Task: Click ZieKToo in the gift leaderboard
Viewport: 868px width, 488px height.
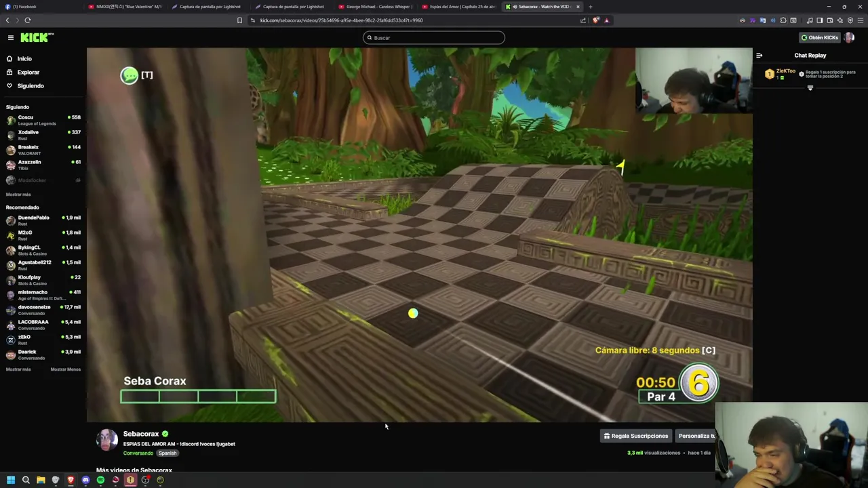Action: (785, 70)
